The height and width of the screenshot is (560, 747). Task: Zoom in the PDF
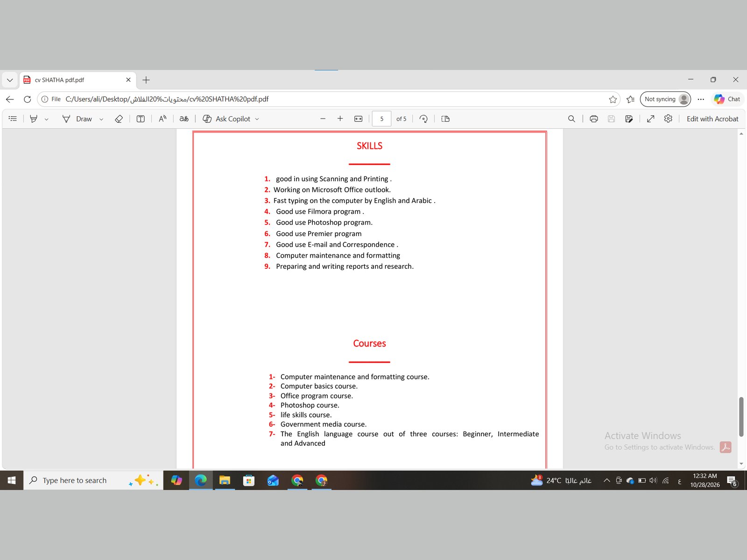(340, 119)
